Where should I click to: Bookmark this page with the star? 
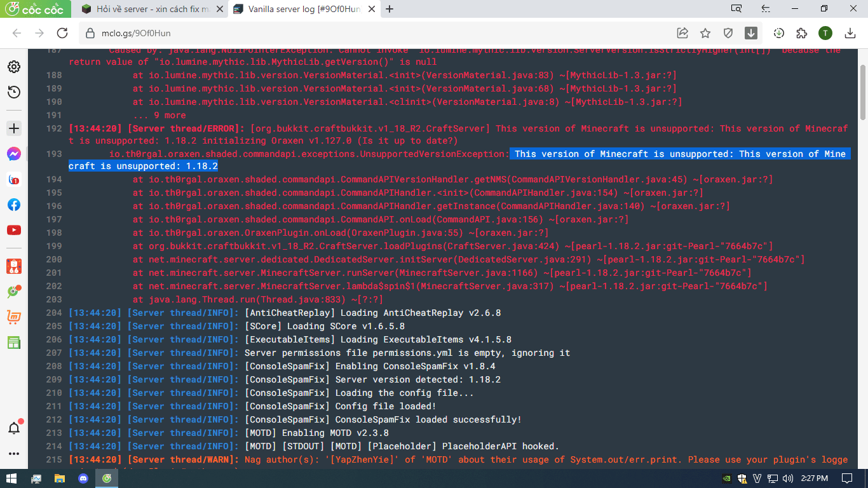click(705, 33)
